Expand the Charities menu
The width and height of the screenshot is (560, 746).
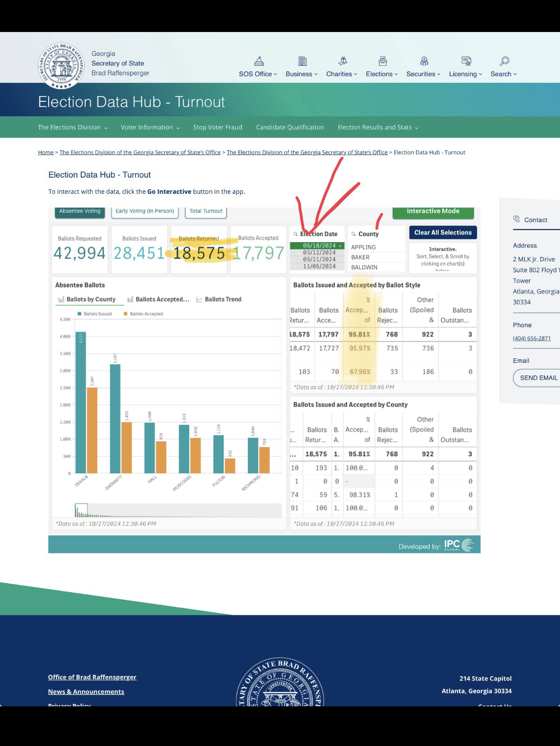pos(342,74)
